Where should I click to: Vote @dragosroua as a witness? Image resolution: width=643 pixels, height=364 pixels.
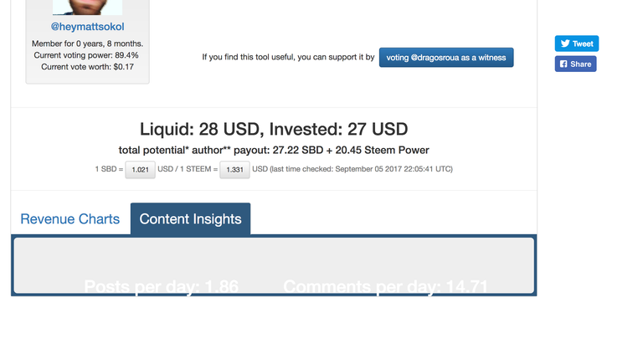coord(446,58)
